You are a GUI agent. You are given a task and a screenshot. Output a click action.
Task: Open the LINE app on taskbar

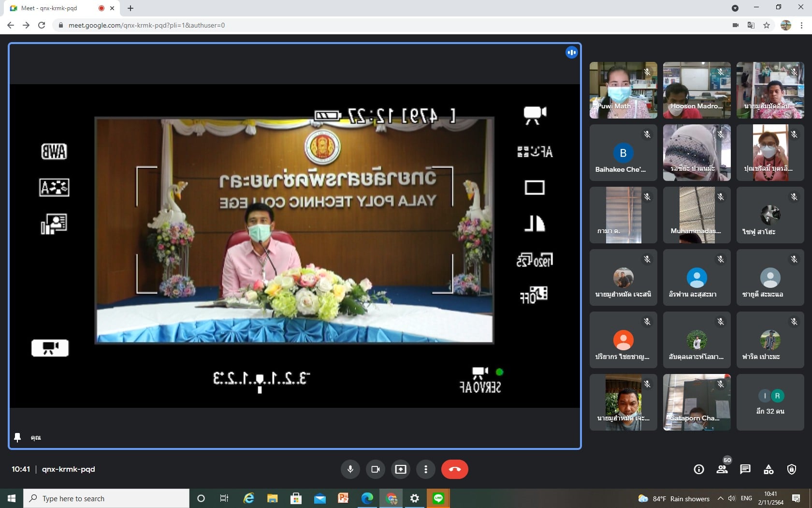point(438,498)
